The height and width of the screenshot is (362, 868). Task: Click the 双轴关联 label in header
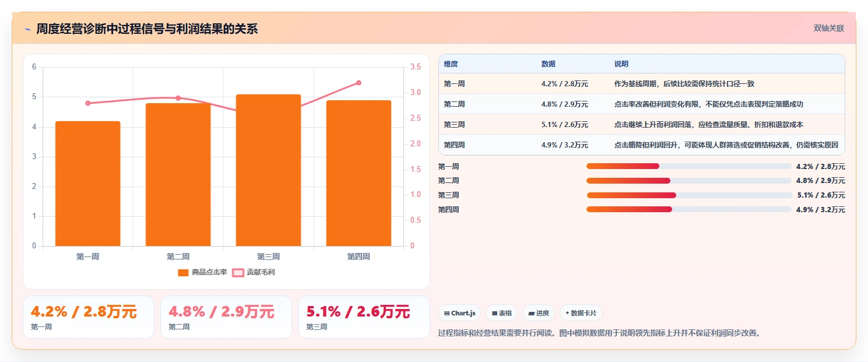coord(828,29)
